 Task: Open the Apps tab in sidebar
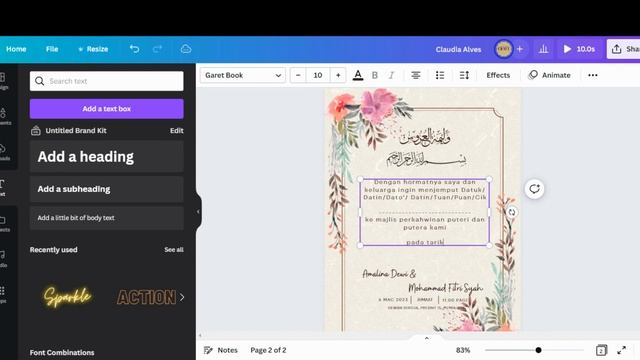click(2, 295)
